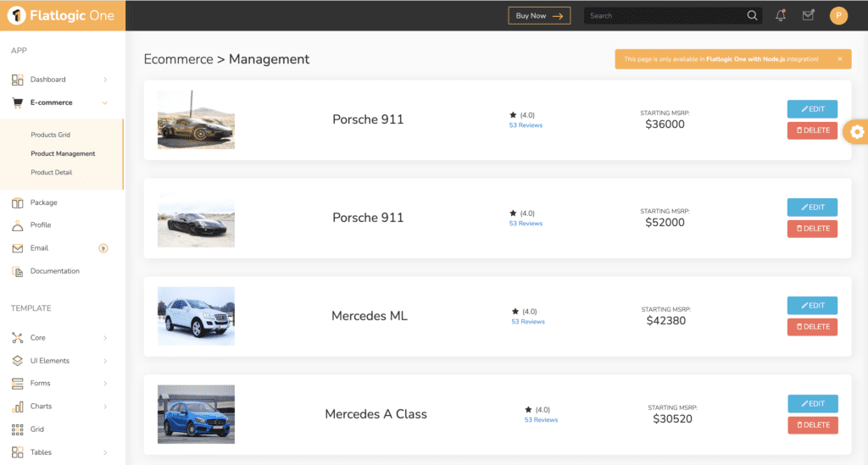Viewport: 868px width, 465px height.
Task: Open Product Management submenu item
Action: 63,153
